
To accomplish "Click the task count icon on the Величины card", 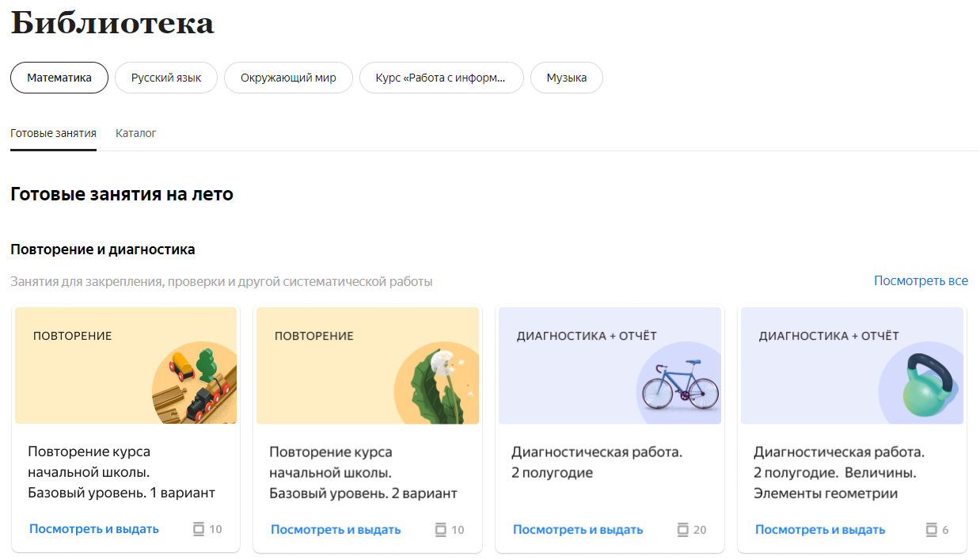I will tap(933, 529).
